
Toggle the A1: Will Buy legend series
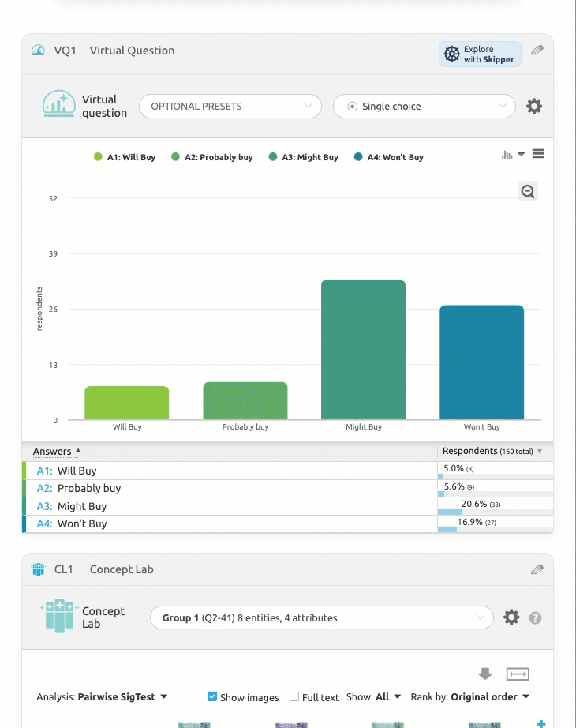(125, 157)
